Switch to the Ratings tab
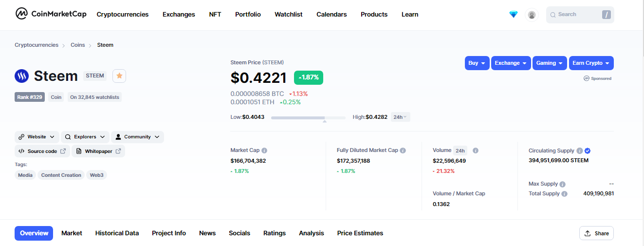The image size is (644, 246). [x=275, y=233]
